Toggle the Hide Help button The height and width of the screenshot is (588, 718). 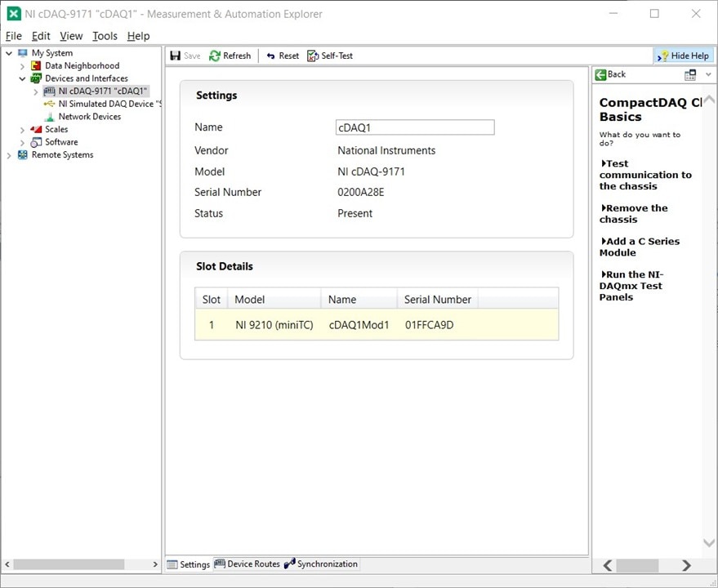(x=684, y=56)
